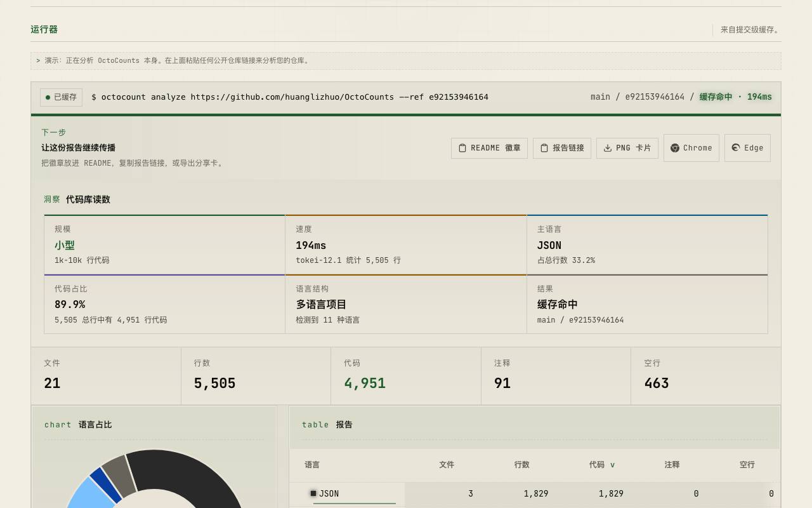The height and width of the screenshot is (508, 812).
Task: Click the 运行器 section heading
Action: (44, 29)
